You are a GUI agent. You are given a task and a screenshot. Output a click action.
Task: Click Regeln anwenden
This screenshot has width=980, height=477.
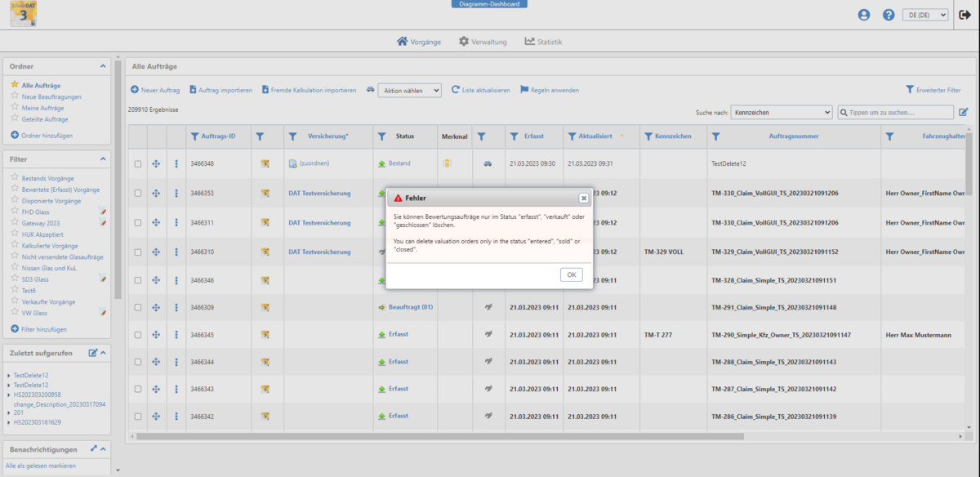[x=550, y=90]
